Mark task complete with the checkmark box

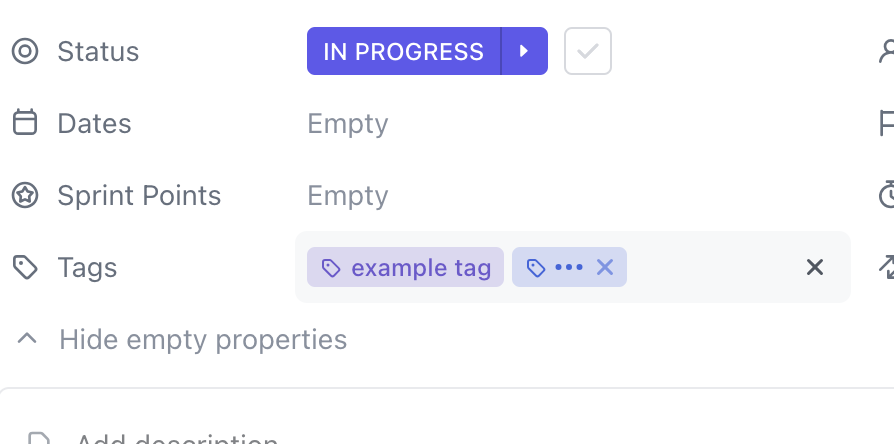[588, 51]
